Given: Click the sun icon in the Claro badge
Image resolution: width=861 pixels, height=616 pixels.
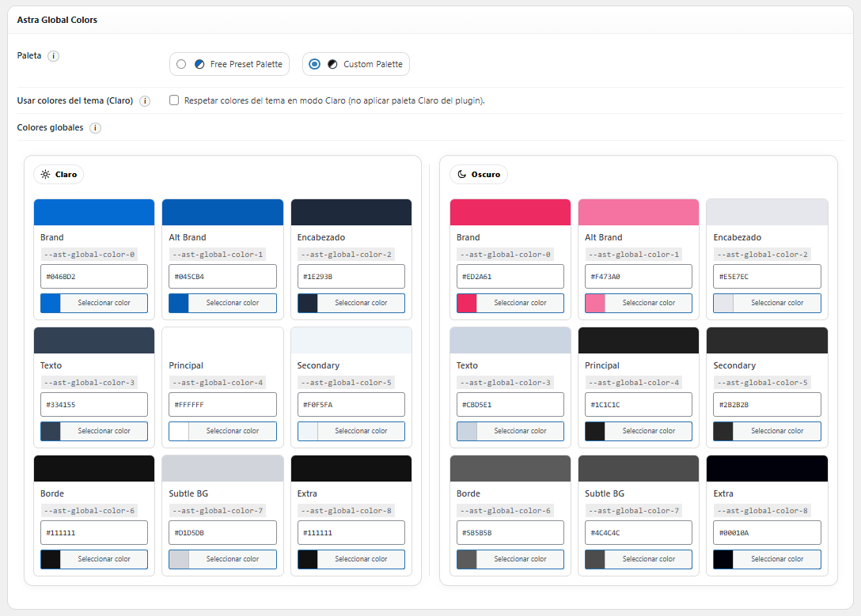Looking at the screenshot, I should (x=46, y=175).
